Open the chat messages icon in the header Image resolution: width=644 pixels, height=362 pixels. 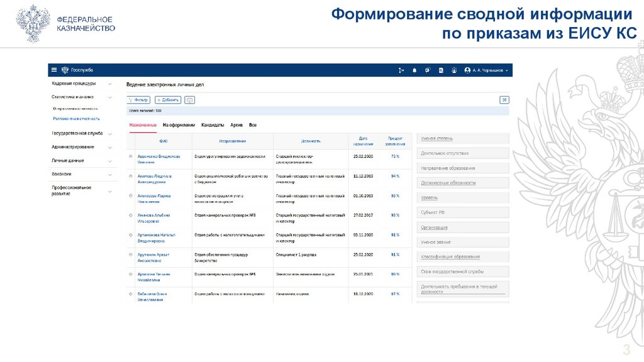(x=428, y=70)
